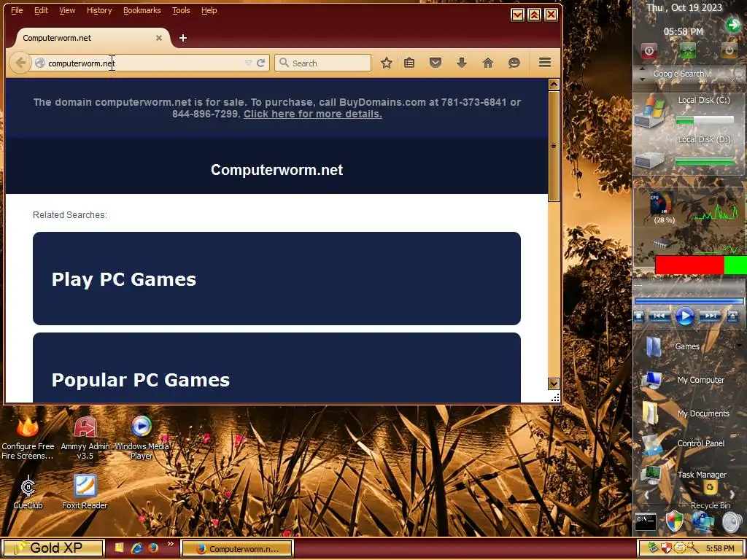The width and height of the screenshot is (747, 560).
Task: Click the sidebar search magnifier icon
Action: pos(738,74)
